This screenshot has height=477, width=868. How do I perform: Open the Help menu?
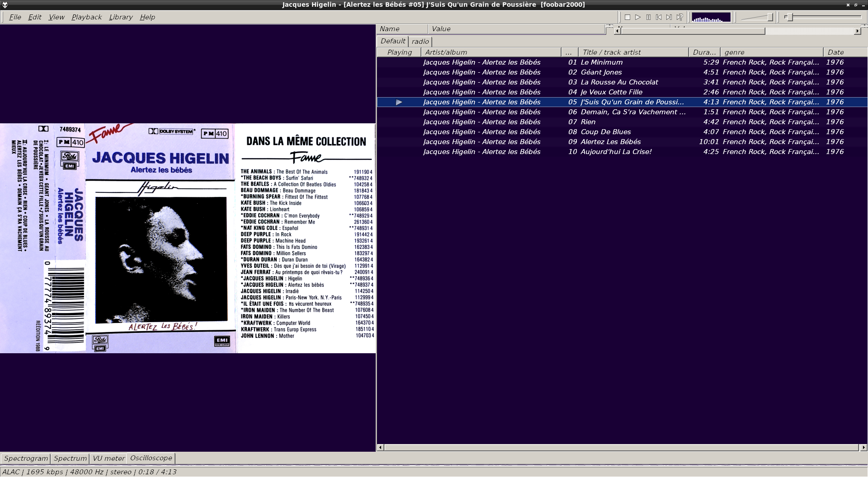[147, 17]
